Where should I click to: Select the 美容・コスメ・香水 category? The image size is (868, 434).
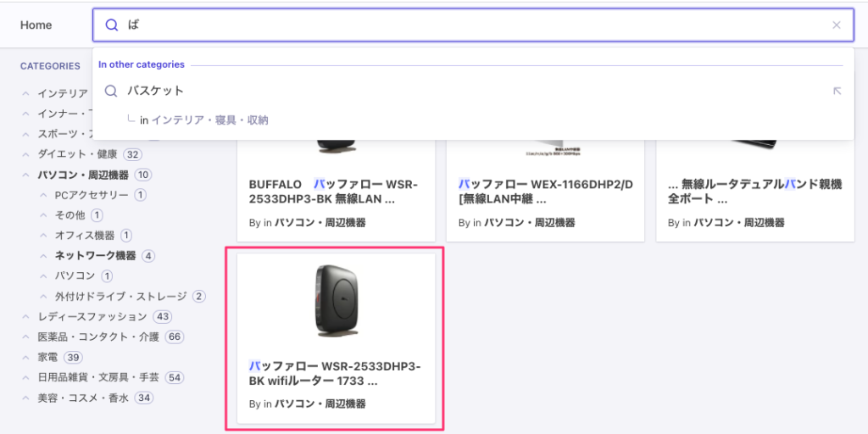pyautogui.click(x=83, y=398)
